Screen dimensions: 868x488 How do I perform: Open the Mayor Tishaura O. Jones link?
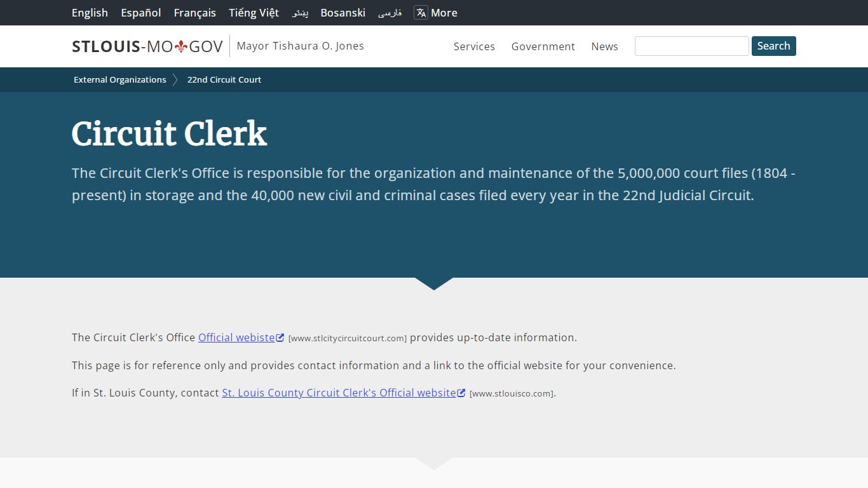[301, 46]
